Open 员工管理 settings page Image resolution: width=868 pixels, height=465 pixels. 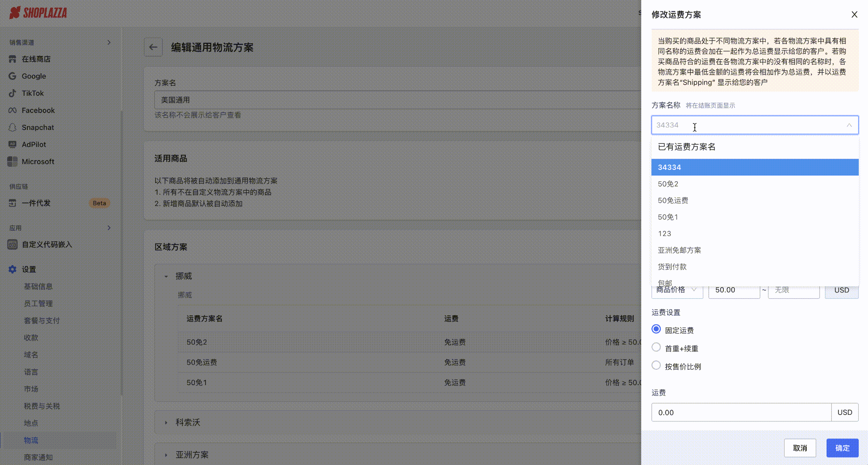(x=38, y=304)
